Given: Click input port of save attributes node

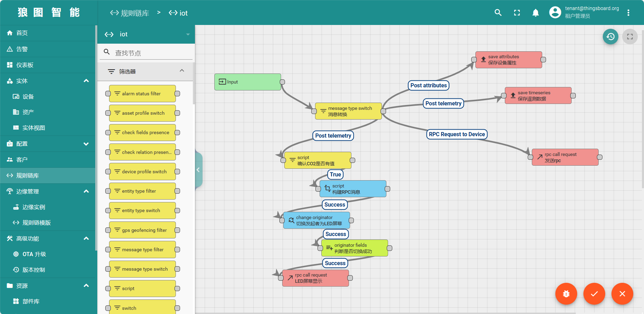Looking at the screenshot, I should tap(474, 60).
